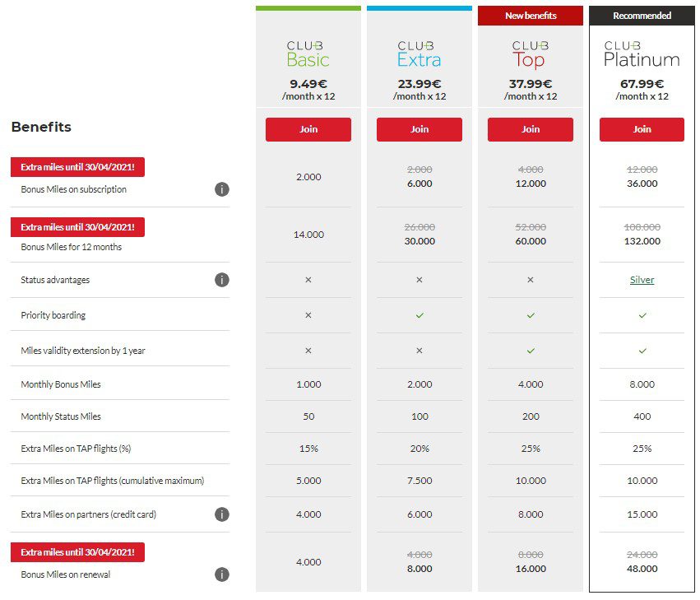Select Miles validity extension by 1 year
The height and width of the screenshot is (600, 700).
[x=83, y=351]
